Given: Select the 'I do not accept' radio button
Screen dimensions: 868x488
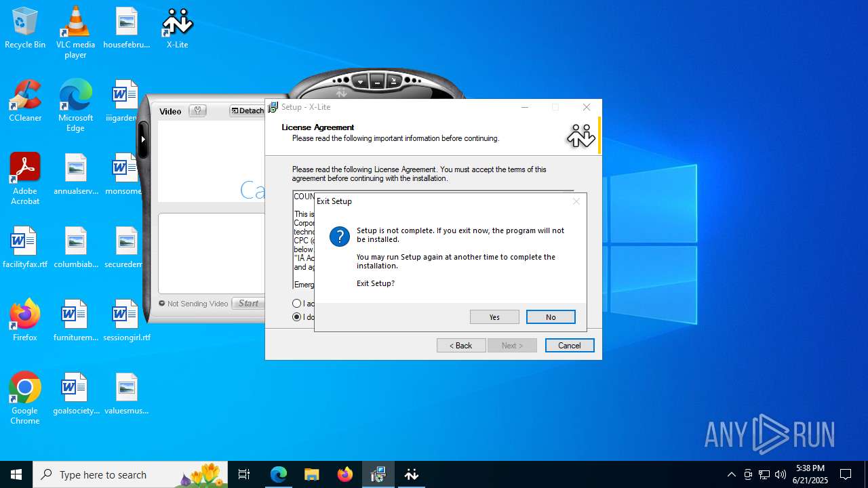Looking at the screenshot, I should [x=297, y=317].
